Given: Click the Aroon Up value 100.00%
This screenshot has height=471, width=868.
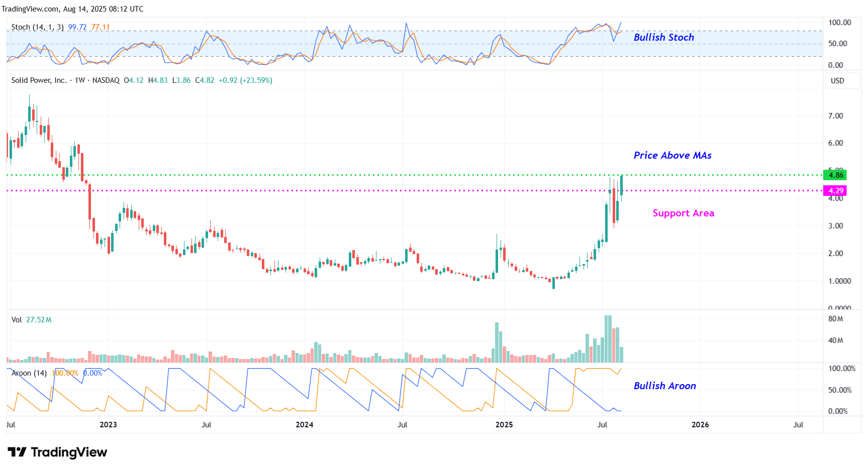Looking at the screenshot, I should coord(65,373).
